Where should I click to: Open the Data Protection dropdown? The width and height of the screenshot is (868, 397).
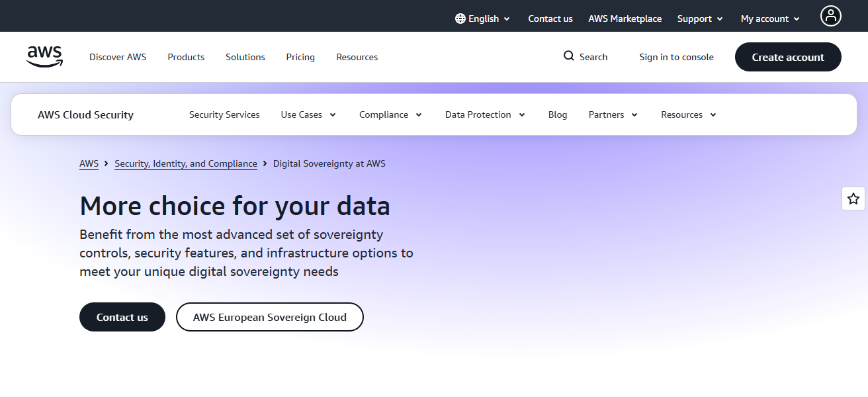pos(522,114)
